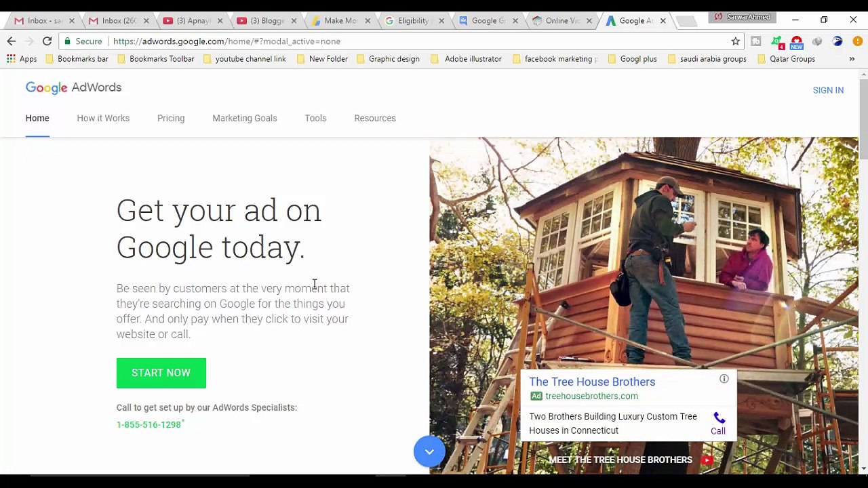868x488 pixels.
Task: Click the phone number 1-855-516-1298
Action: click(149, 425)
